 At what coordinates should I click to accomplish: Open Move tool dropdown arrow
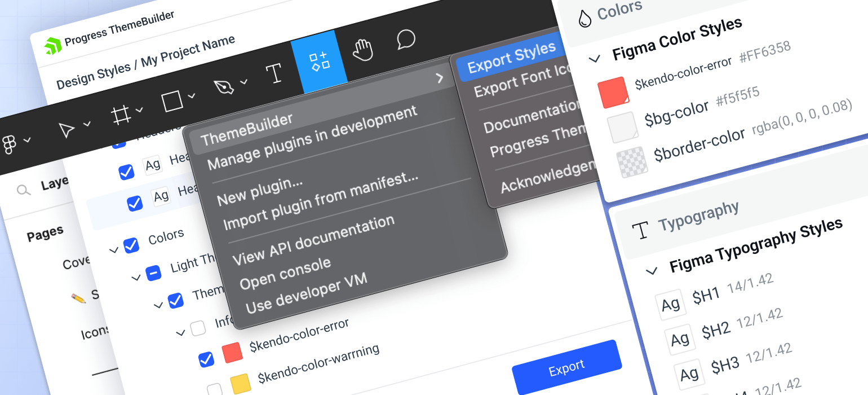(87, 124)
